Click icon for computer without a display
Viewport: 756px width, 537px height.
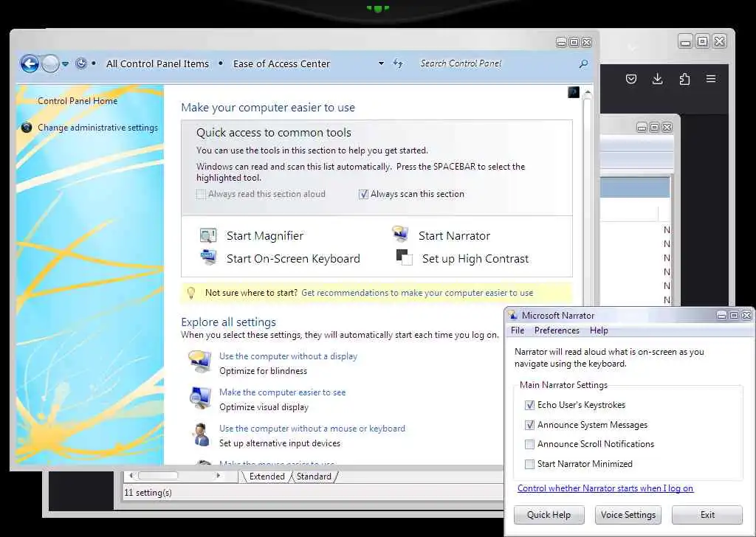(x=200, y=361)
